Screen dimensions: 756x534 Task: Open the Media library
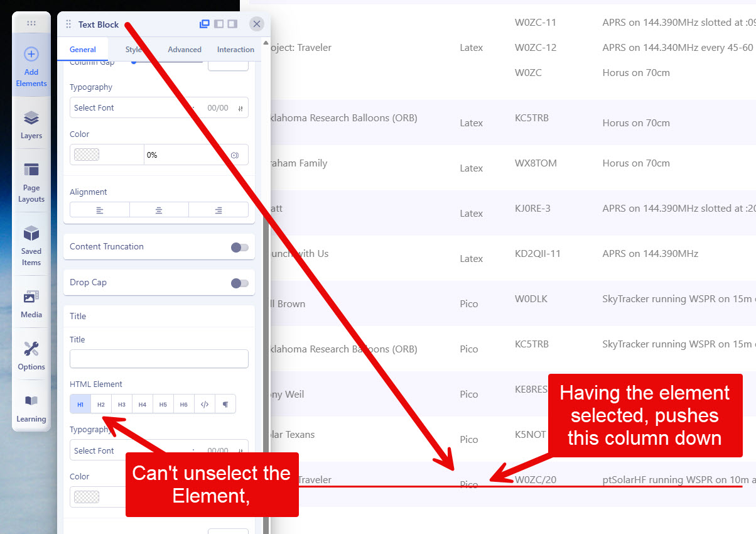click(31, 304)
